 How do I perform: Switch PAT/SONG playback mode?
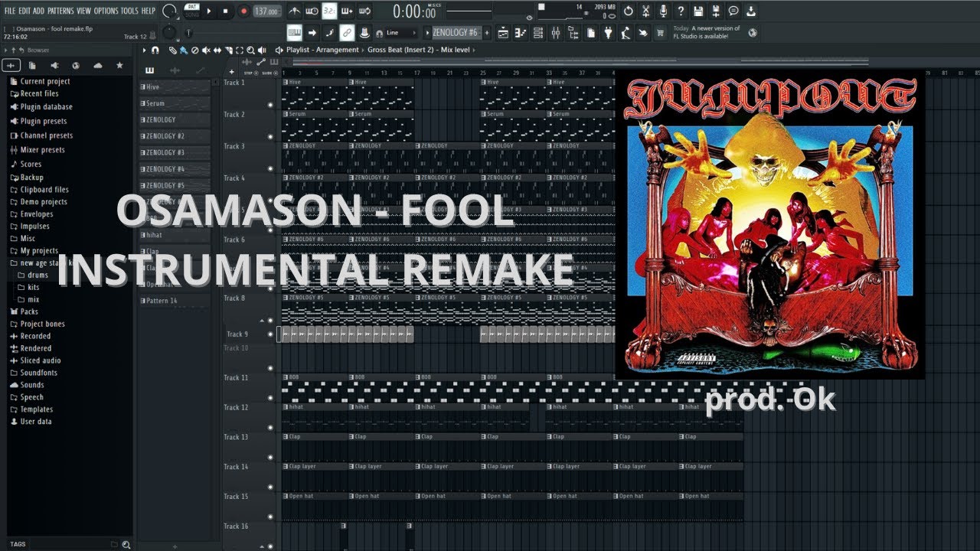point(193,11)
